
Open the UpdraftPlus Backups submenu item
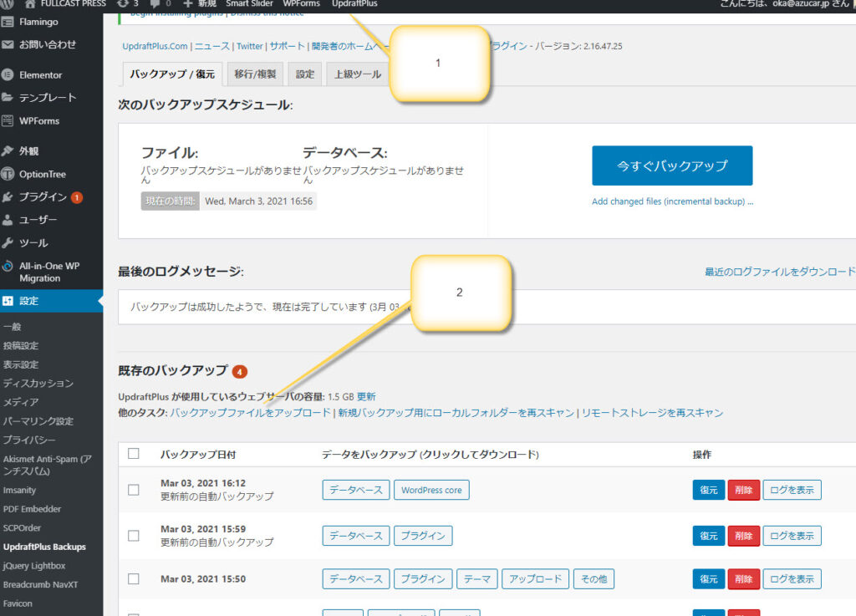[44, 547]
